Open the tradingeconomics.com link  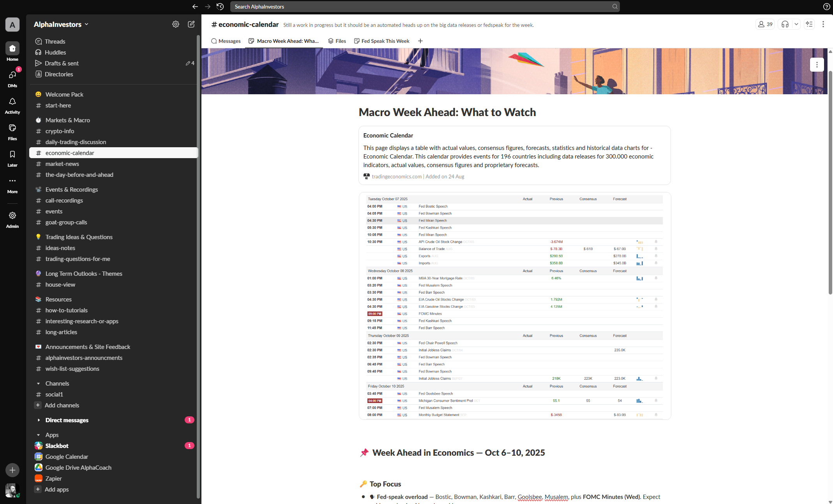(x=396, y=176)
